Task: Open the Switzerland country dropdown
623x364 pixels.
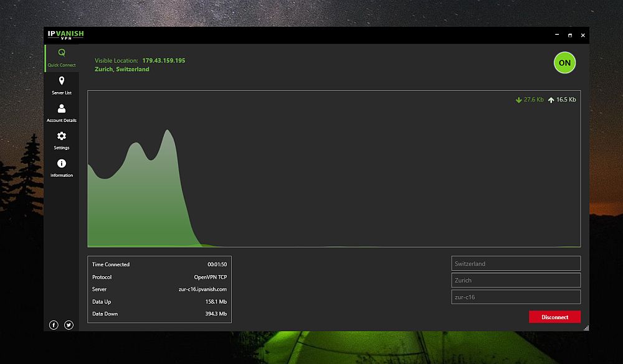Action: (x=516, y=264)
